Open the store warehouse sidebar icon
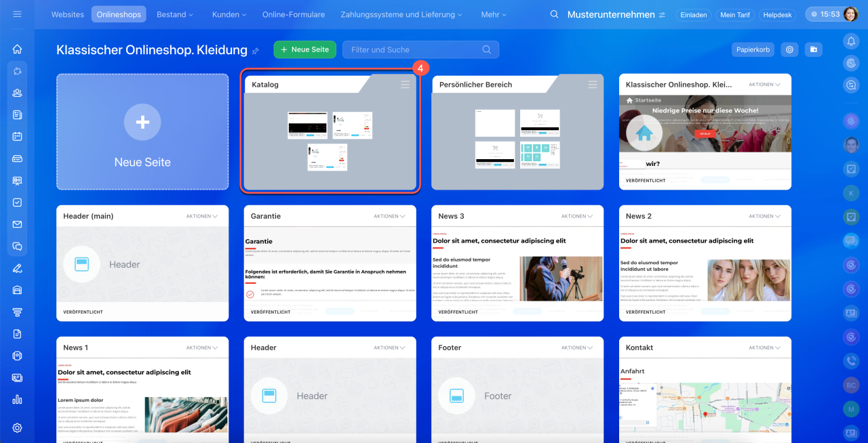The width and height of the screenshot is (868, 443). click(x=17, y=290)
